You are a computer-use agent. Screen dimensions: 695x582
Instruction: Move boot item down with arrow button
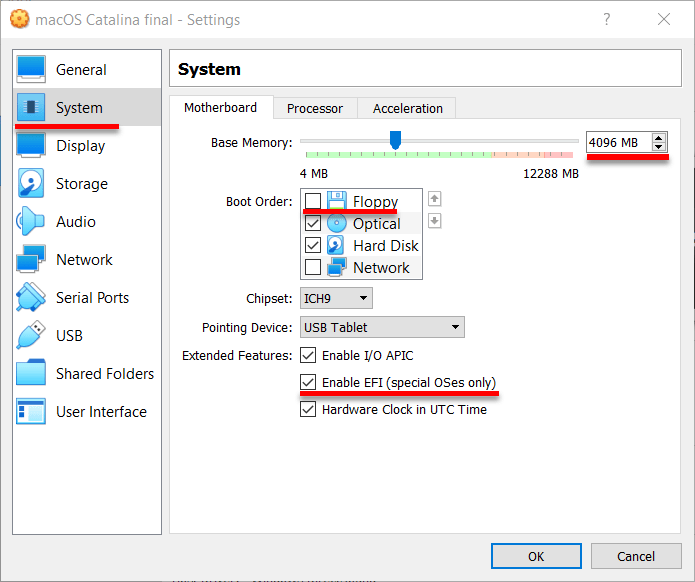click(434, 220)
